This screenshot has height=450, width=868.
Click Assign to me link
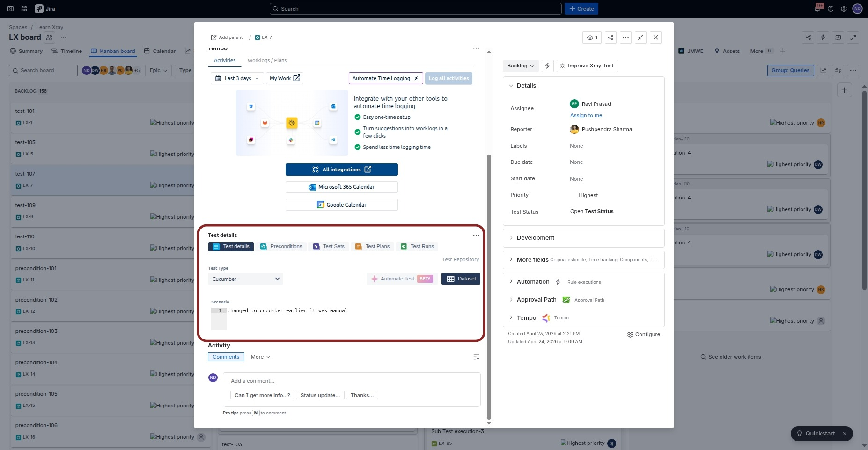(586, 116)
